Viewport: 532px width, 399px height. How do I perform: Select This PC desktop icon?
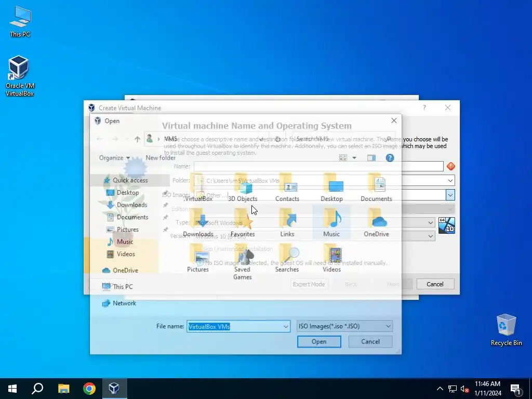[20, 22]
